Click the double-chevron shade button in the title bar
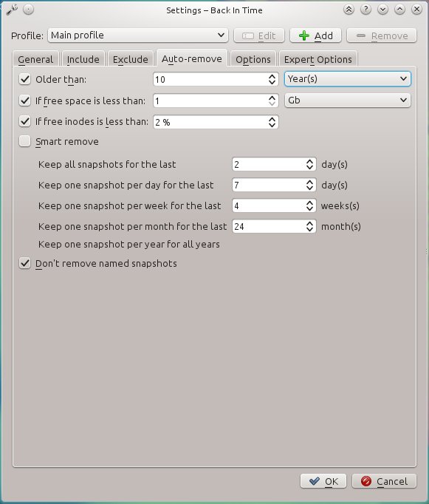429x504 pixels. (349, 10)
